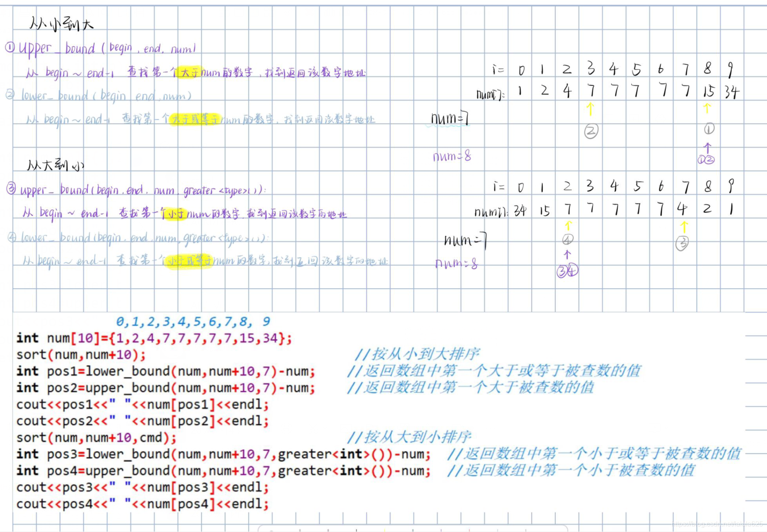
Task: Click value 15 in the ascending array
Action: click(709, 91)
